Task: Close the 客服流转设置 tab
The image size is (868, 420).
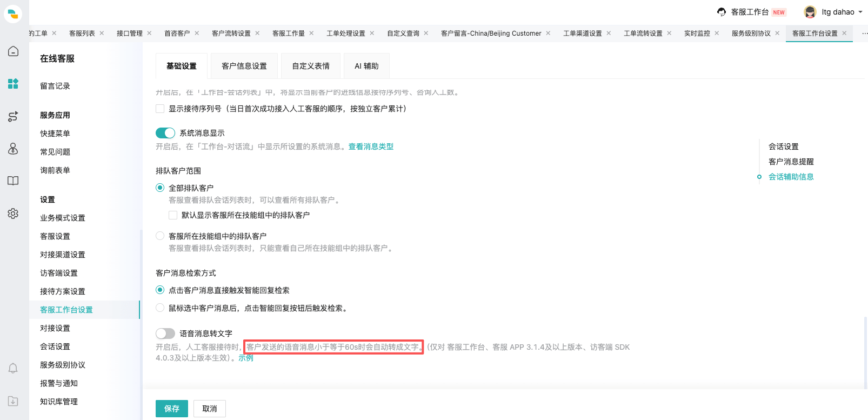Action: coord(257,33)
